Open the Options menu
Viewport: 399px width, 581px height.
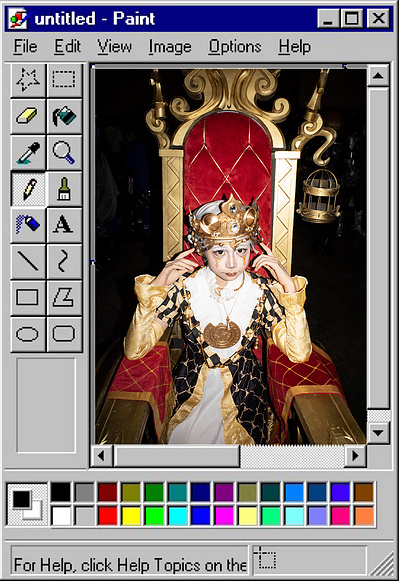tap(235, 47)
